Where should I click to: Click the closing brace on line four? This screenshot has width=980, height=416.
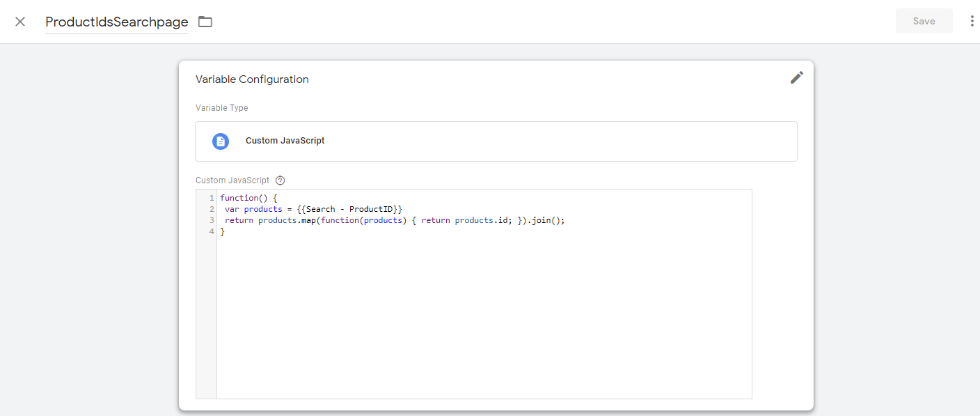pyautogui.click(x=223, y=231)
